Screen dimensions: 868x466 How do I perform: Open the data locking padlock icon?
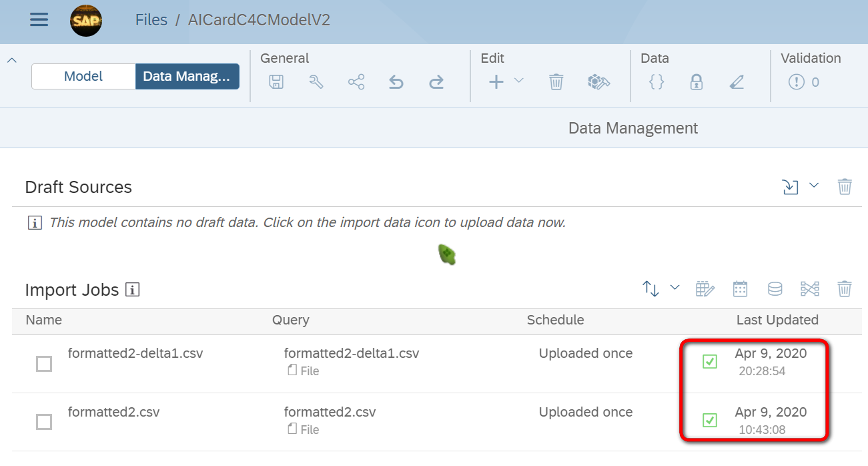point(697,82)
